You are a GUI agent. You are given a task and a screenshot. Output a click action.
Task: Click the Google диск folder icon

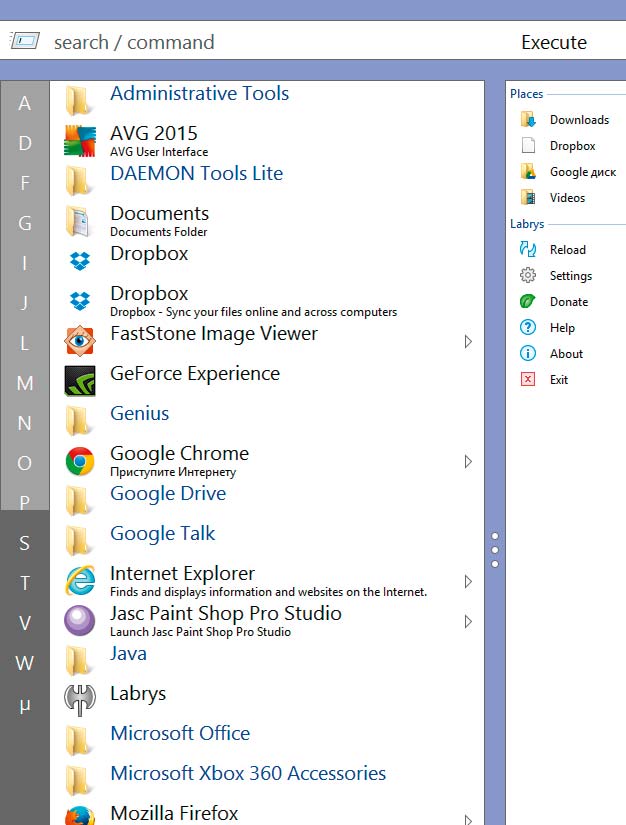pyautogui.click(x=528, y=172)
